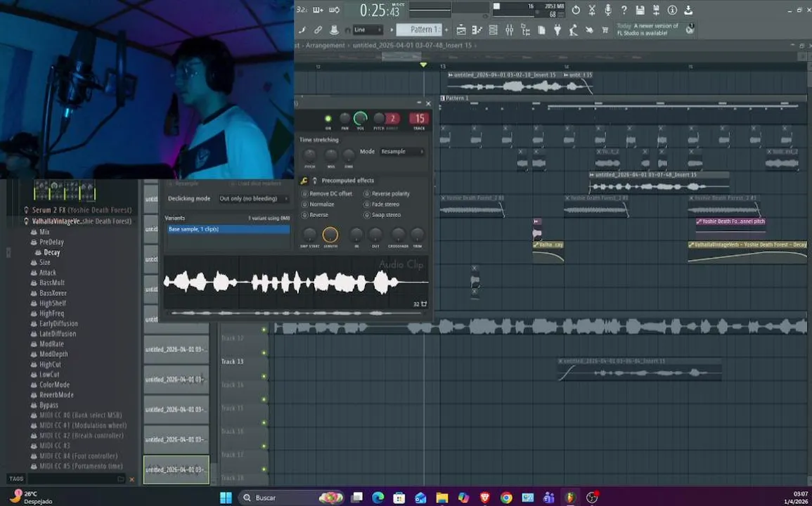
Task: Open File Explorer from taskbar
Action: [x=442, y=498]
